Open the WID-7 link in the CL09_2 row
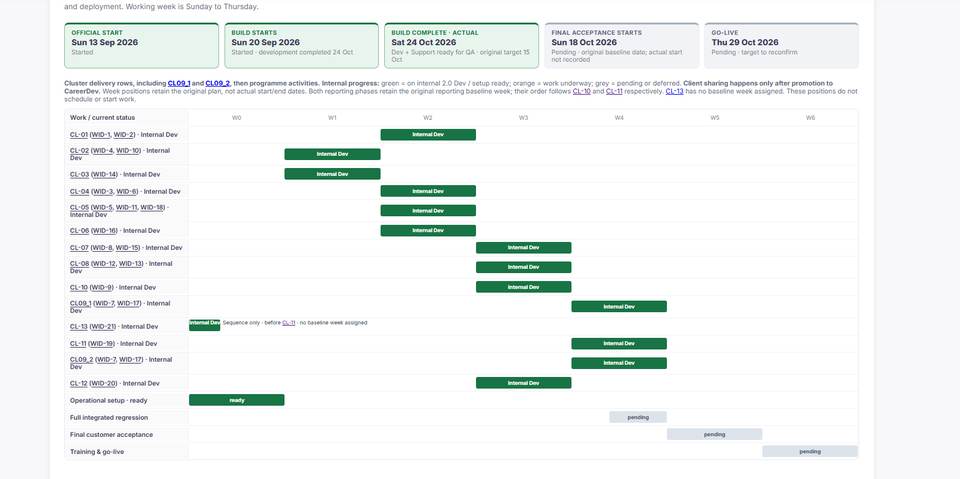This screenshot has height=479, width=960. (x=105, y=360)
